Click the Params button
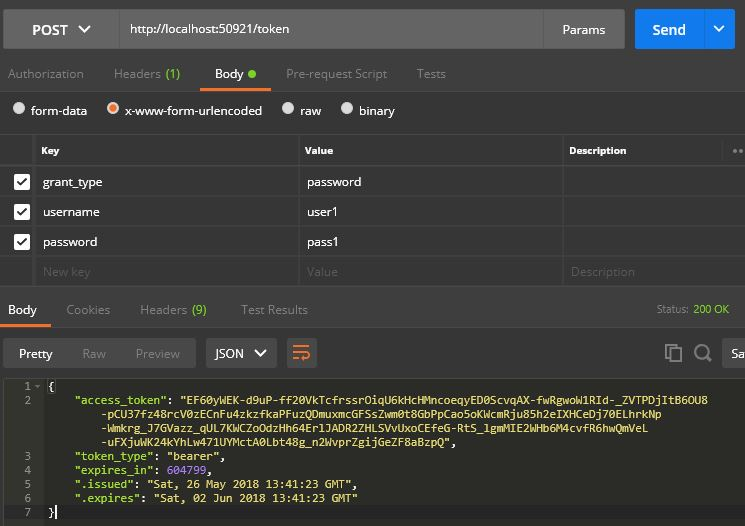Viewport: 745px width, 526px height. point(584,30)
